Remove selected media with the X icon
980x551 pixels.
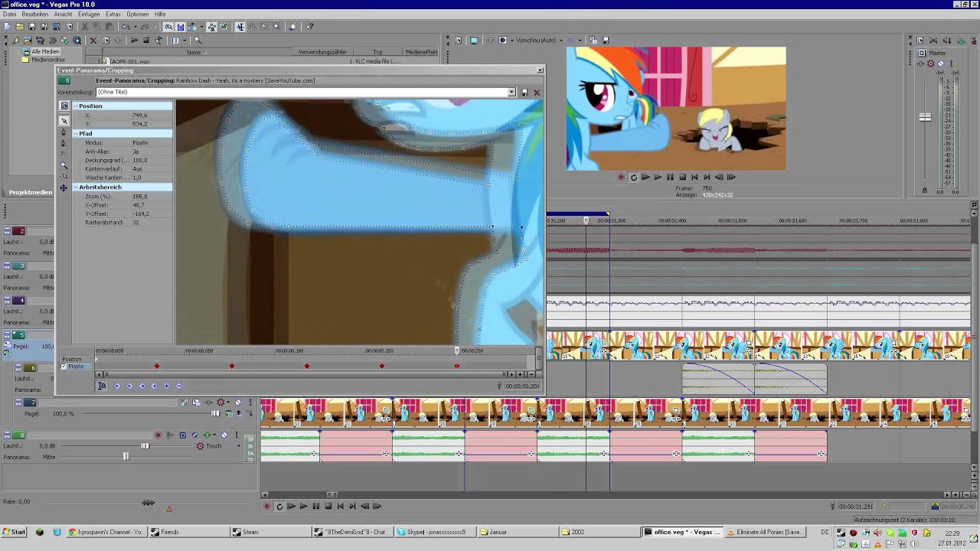pos(93,40)
